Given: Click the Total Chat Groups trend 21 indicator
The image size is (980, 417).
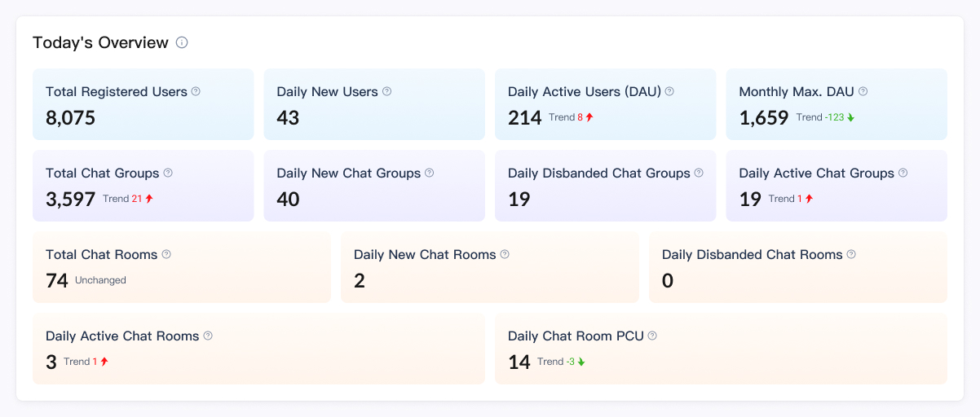Looking at the screenshot, I should click(x=142, y=199).
